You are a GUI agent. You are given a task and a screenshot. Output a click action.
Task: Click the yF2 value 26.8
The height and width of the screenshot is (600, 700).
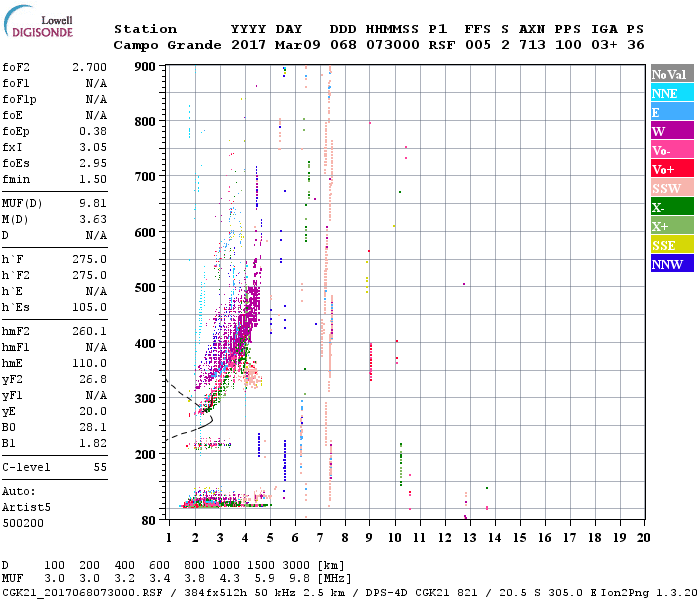[93, 380]
